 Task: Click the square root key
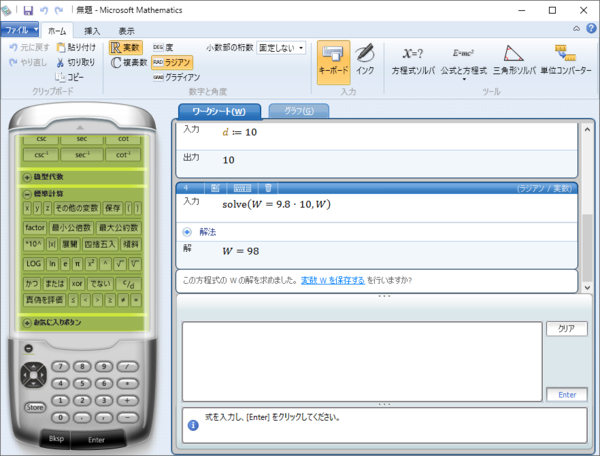(120, 264)
